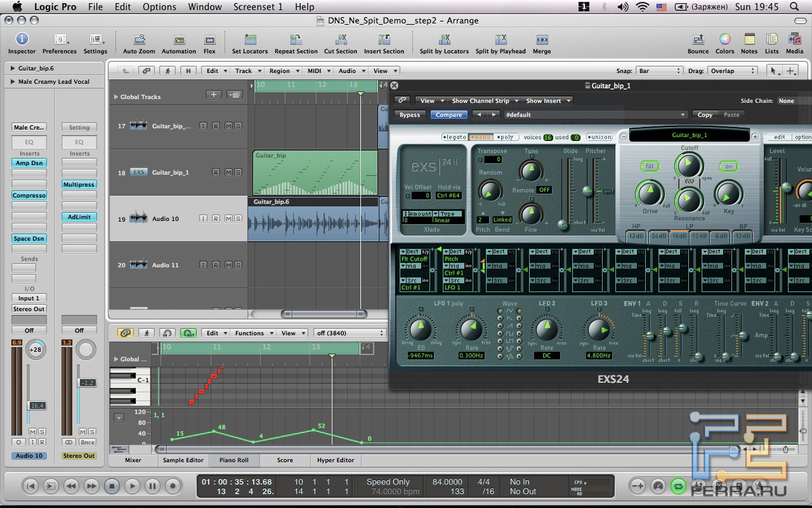The width and height of the screenshot is (812, 508).
Task: Click the Compare button in EXS24
Action: [x=449, y=115]
